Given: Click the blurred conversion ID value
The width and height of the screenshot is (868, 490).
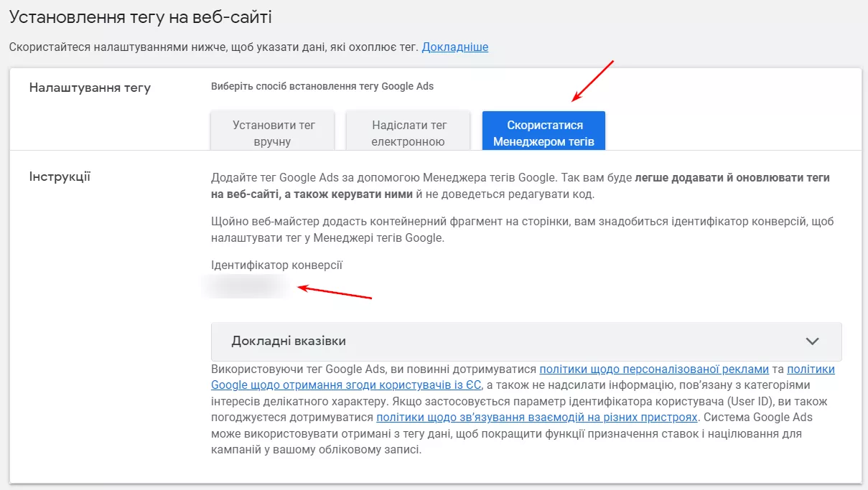Looking at the screenshot, I should [244, 287].
